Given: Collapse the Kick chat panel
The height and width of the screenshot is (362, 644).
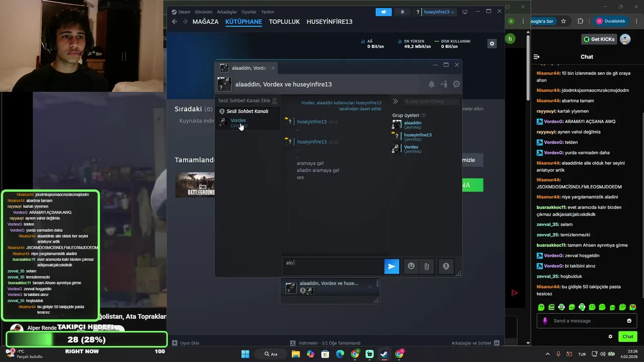Looking at the screenshot, I should click(537, 57).
